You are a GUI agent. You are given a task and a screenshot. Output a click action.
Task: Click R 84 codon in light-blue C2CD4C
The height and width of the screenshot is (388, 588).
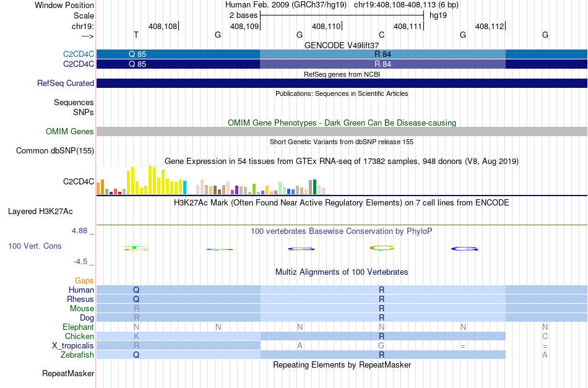[x=383, y=54]
